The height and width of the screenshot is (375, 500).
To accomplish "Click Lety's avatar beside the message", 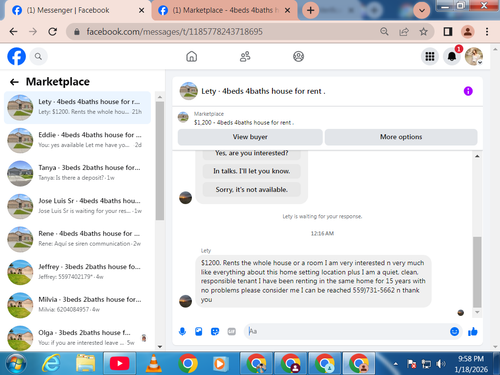I will (185, 301).
